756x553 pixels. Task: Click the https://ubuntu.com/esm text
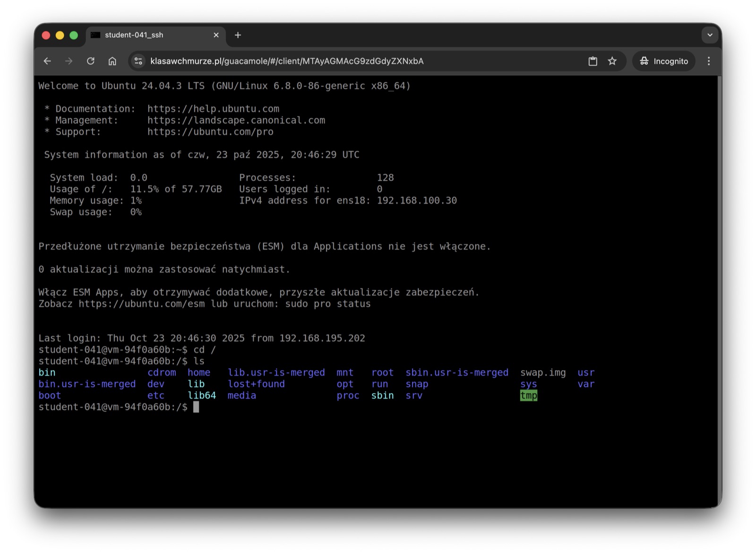pyautogui.click(x=142, y=304)
